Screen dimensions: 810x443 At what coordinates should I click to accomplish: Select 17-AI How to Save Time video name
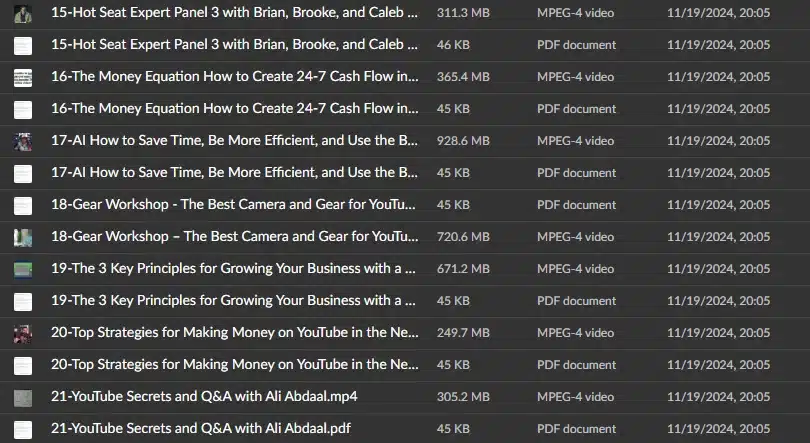click(x=235, y=140)
